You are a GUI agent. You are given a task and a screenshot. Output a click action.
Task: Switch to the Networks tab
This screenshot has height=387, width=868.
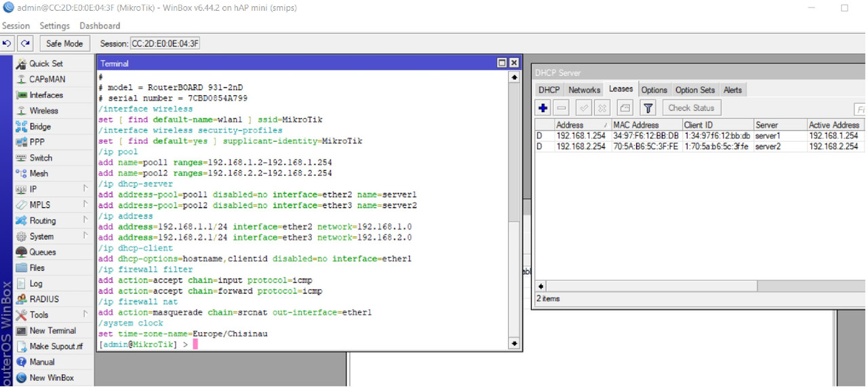pyautogui.click(x=584, y=90)
